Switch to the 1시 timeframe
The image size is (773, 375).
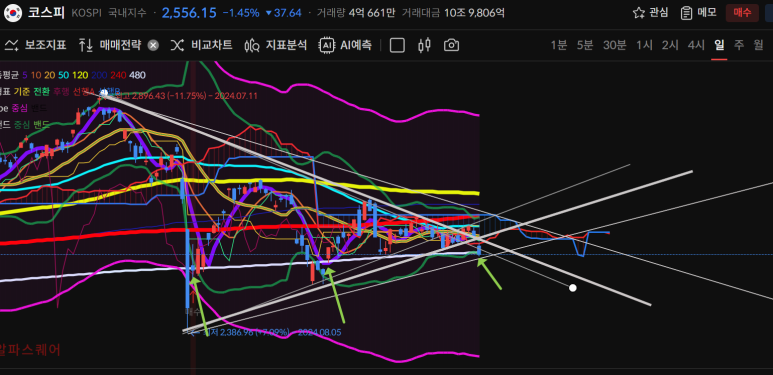coord(644,45)
